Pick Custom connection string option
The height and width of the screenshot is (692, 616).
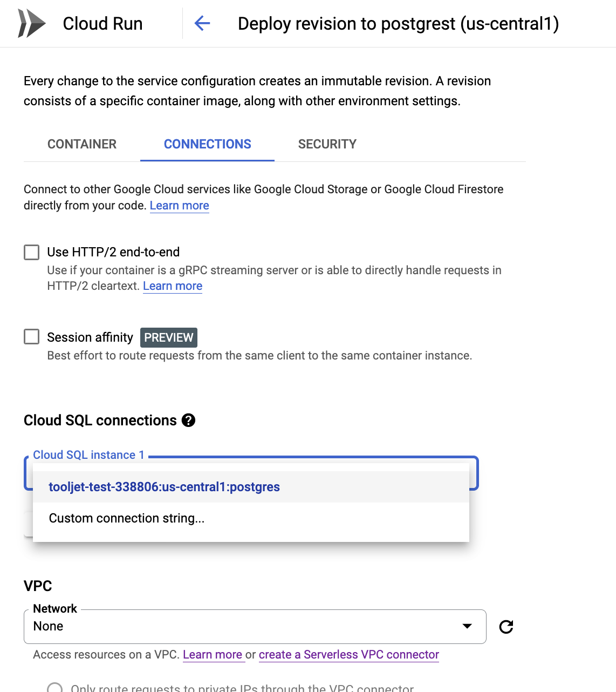point(127,518)
